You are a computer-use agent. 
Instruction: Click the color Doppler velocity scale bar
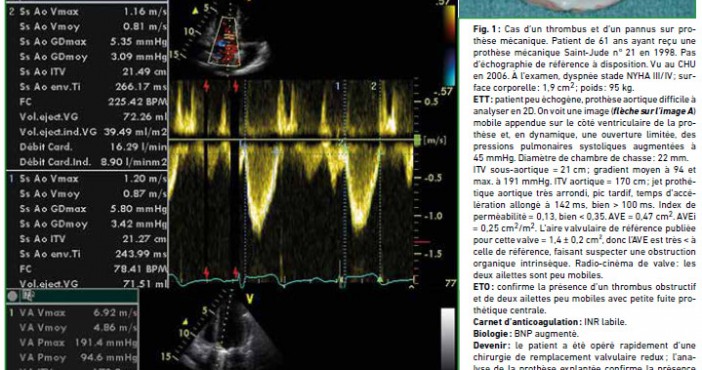[x=449, y=45]
